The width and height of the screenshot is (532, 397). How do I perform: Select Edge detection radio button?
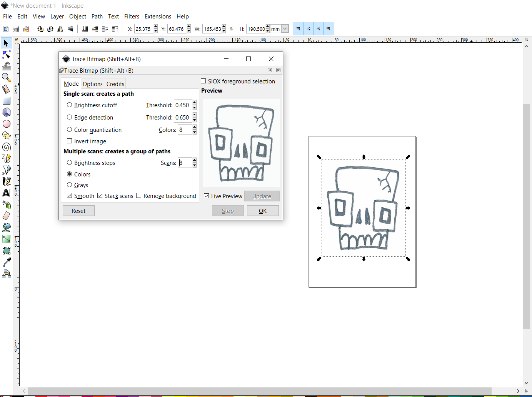69,117
